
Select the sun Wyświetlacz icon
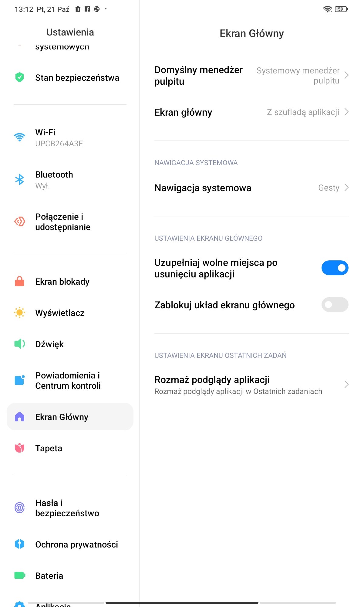19,313
